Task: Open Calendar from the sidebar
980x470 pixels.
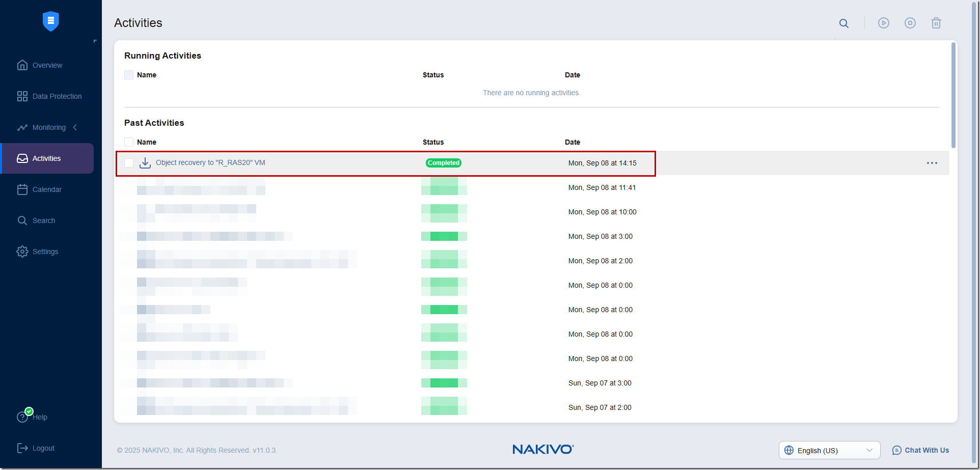Action: [x=47, y=189]
